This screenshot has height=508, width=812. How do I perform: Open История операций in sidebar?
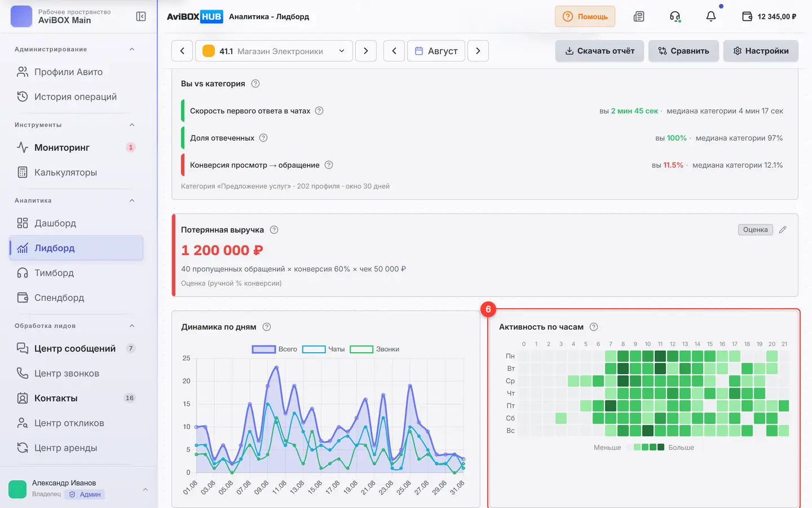pos(76,97)
